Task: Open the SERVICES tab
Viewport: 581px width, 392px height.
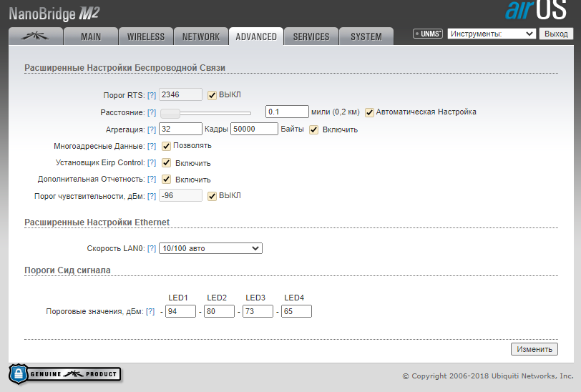Action: pos(311,36)
